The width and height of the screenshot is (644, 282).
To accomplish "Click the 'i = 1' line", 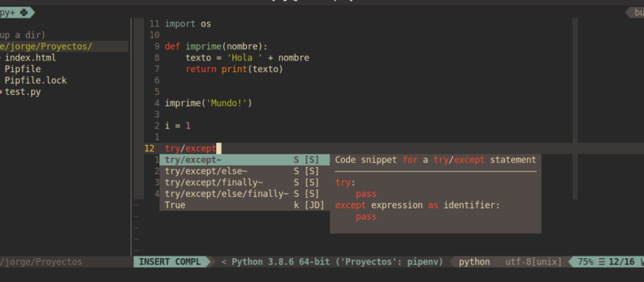I will (177, 126).
